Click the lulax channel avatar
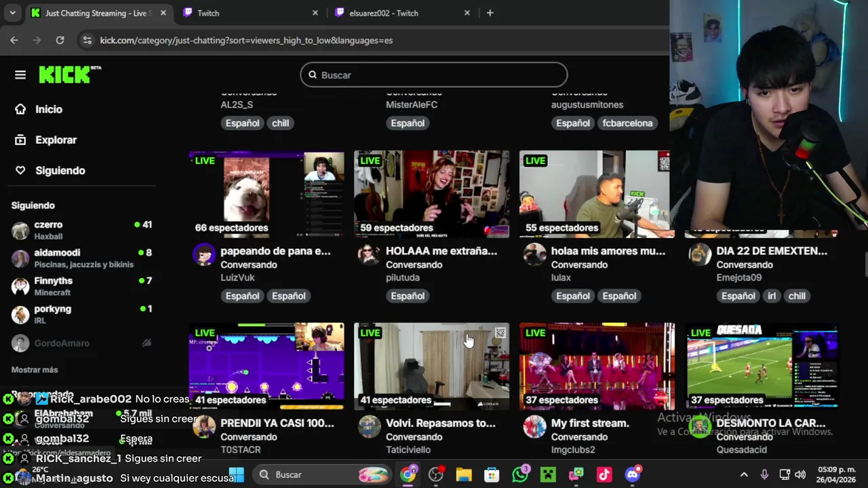The height and width of the screenshot is (488, 868). pyautogui.click(x=534, y=255)
